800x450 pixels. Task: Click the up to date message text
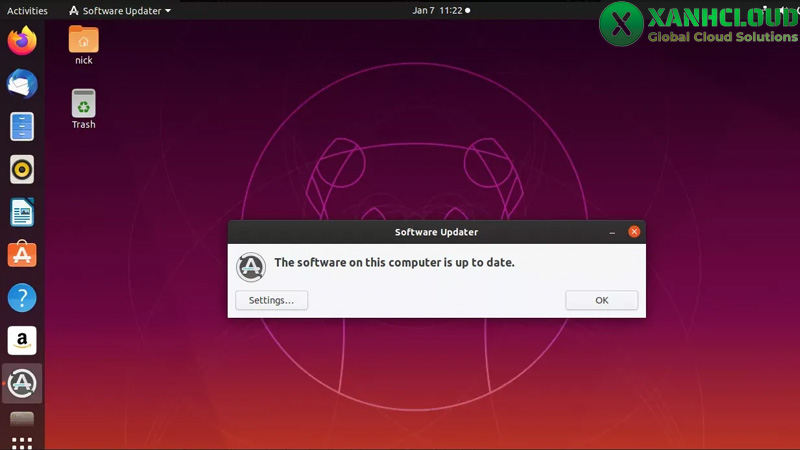click(394, 262)
